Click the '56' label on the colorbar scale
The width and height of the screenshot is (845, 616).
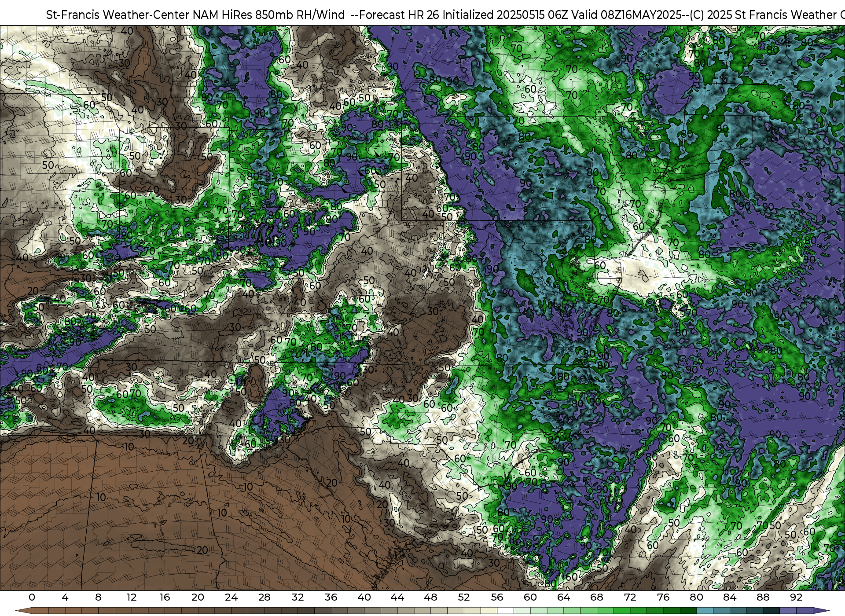pos(497,597)
